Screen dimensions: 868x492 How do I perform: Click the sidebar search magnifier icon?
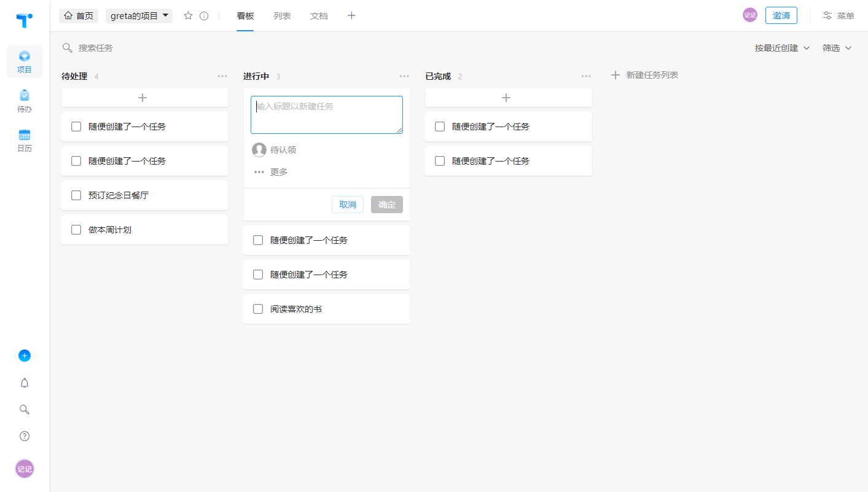[x=25, y=410]
